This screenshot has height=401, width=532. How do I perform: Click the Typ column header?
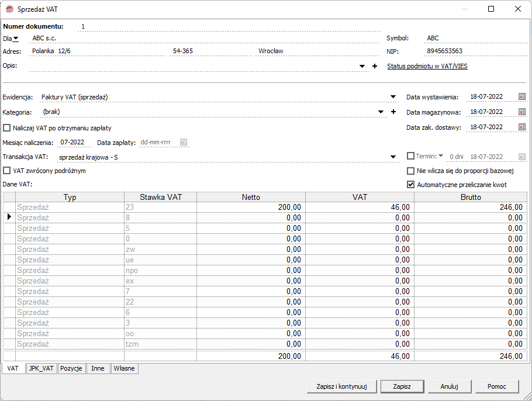pyautogui.click(x=70, y=197)
